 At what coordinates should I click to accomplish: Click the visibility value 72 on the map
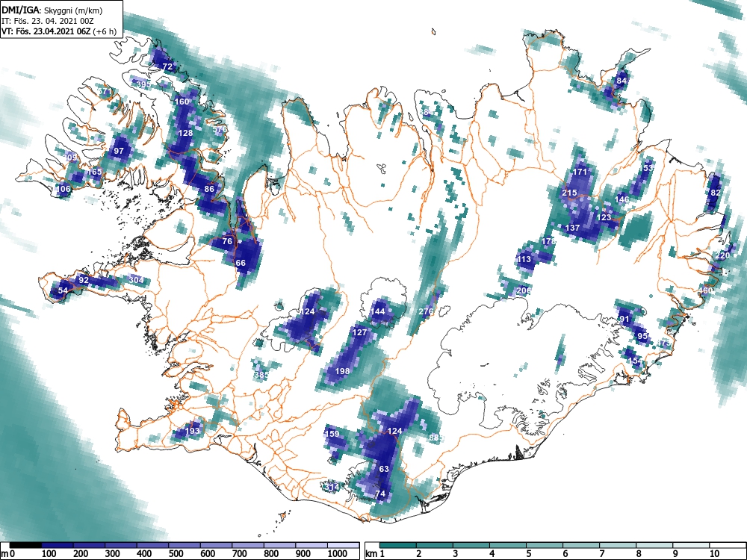tap(167, 66)
